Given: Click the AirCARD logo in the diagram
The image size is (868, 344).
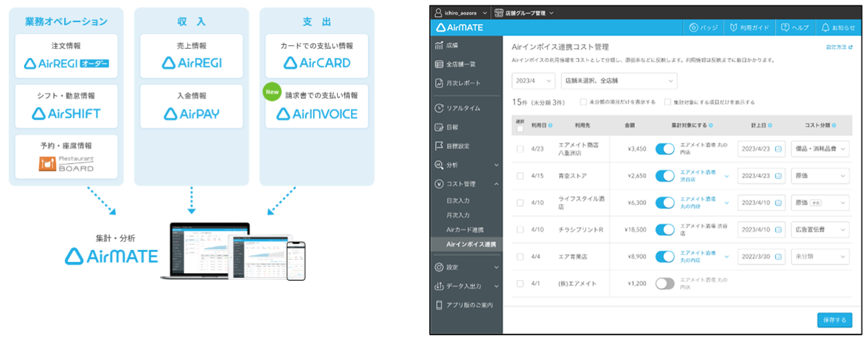Looking at the screenshot, I should (x=317, y=63).
